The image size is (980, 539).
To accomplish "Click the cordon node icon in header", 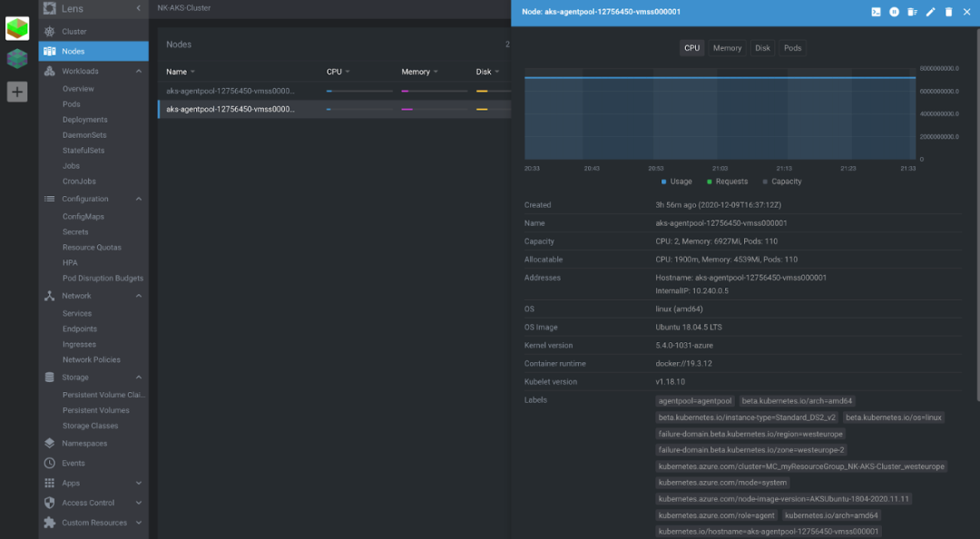I will pos(895,12).
